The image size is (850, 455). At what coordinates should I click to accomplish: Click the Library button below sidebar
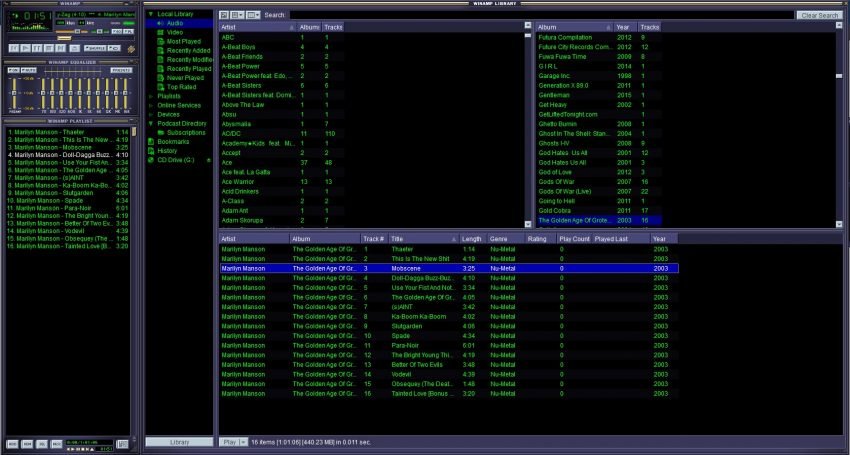pos(179,441)
